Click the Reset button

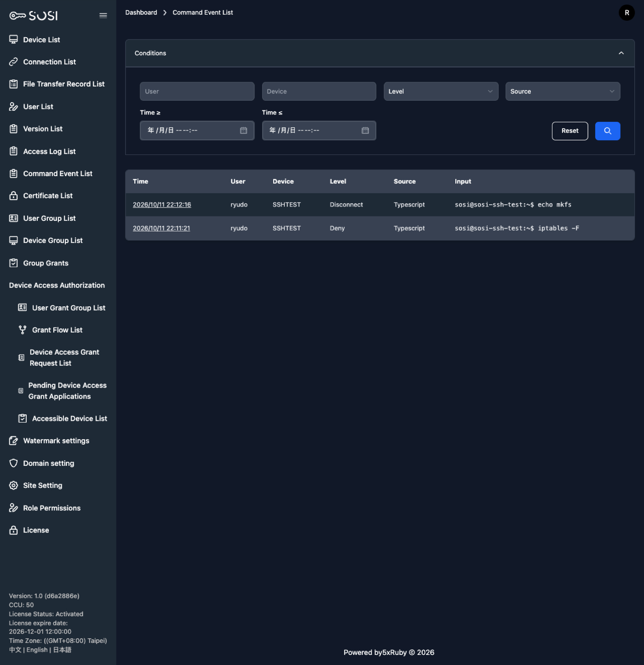tap(569, 131)
